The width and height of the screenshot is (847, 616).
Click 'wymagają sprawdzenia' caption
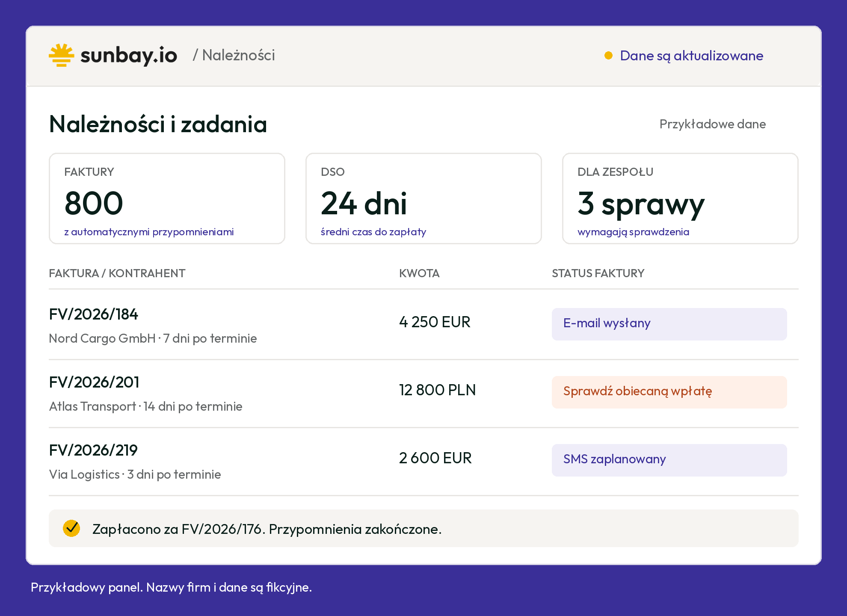[x=634, y=232]
